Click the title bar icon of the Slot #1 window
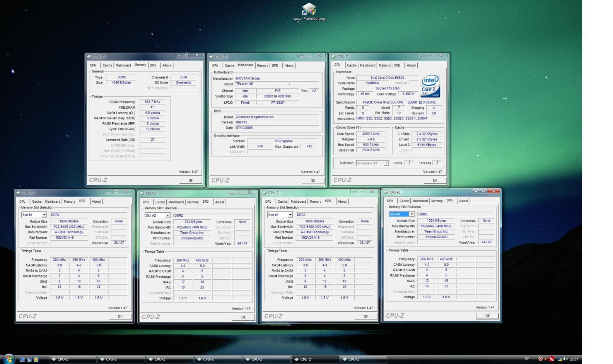The width and height of the screenshot is (613, 364). [x=19, y=193]
